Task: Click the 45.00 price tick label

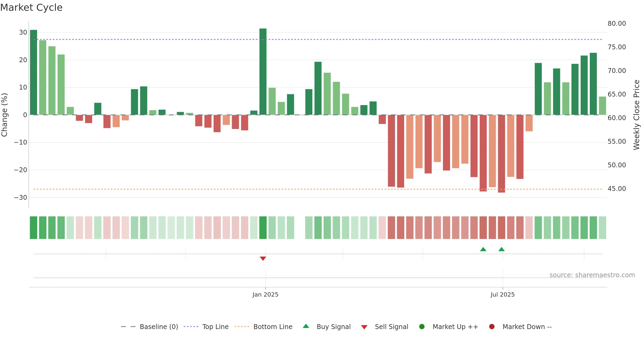Action: 617,189
